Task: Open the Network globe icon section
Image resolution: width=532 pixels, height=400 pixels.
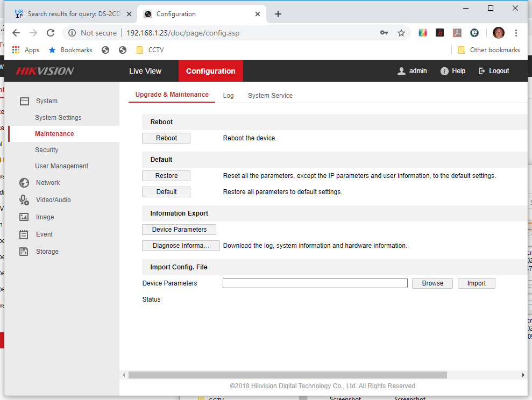Action: pyautogui.click(x=24, y=183)
